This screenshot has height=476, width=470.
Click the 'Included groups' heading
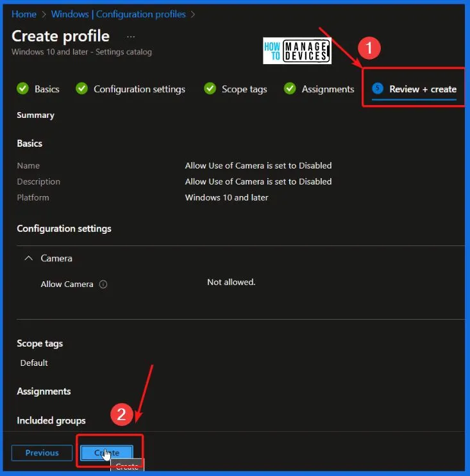(51, 420)
